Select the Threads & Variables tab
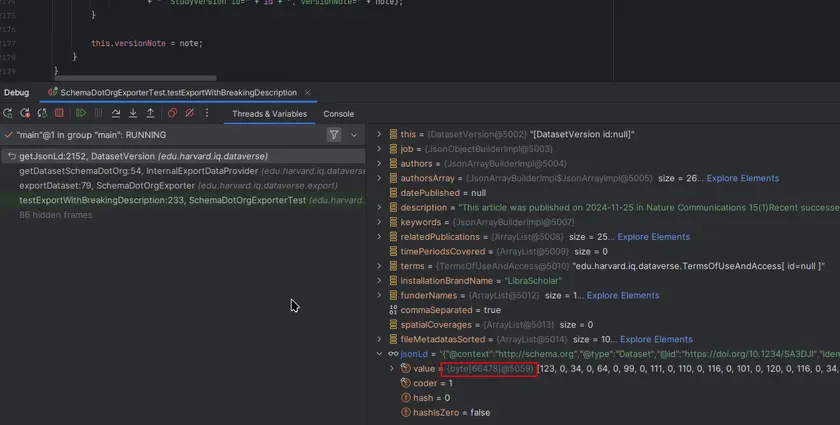Screen dimensions: 840x425 click(x=269, y=114)
